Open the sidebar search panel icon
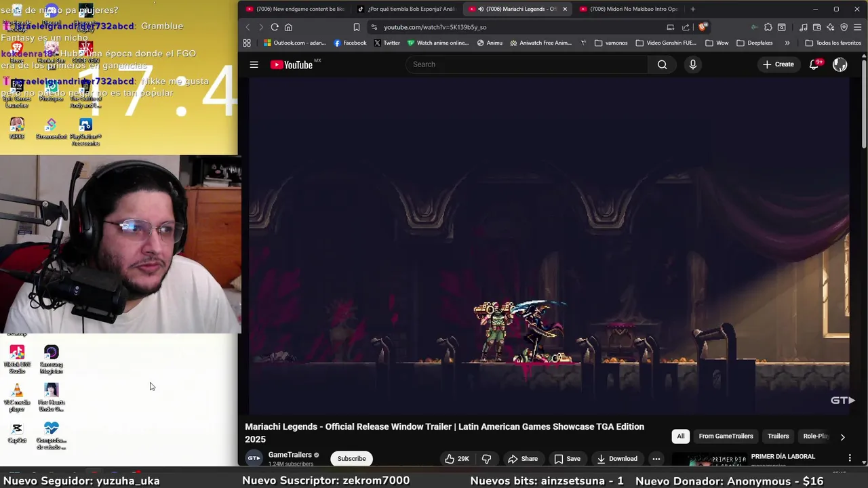 [x=781, y=27]
